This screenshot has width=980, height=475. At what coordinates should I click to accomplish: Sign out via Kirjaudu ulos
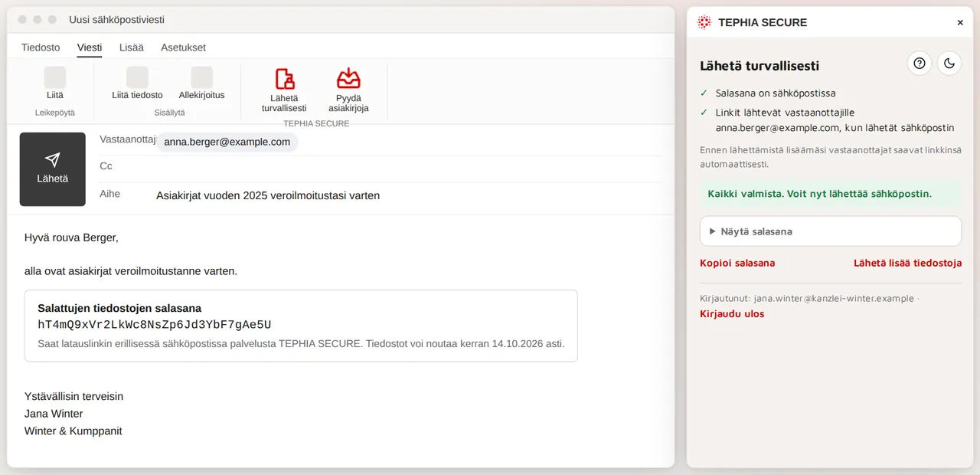(x=732, y=313)
